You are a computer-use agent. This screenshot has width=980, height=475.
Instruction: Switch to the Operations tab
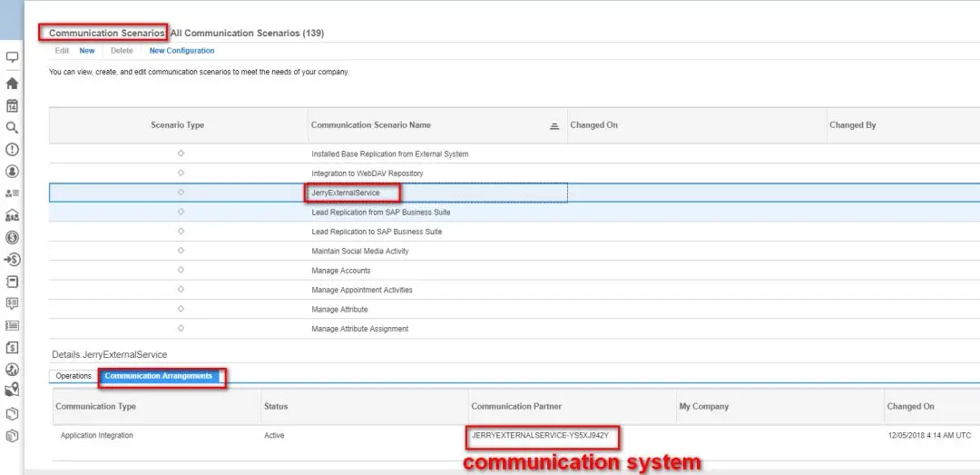[x=73, y=376]
